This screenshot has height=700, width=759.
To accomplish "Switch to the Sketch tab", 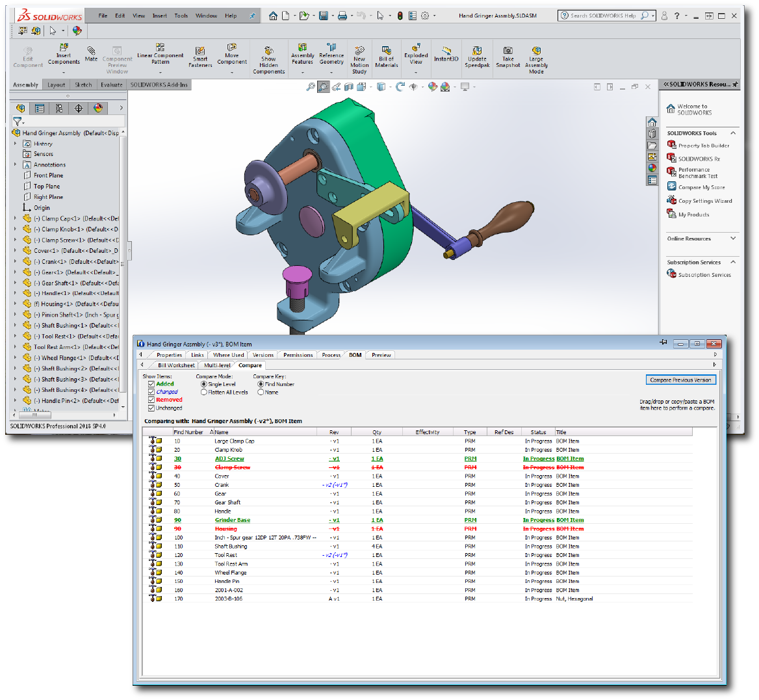I will (83, 85).
